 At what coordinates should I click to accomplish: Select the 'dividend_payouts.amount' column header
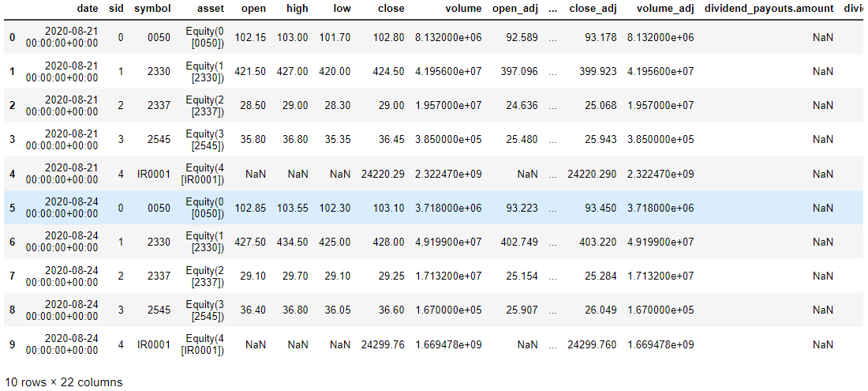769,9
